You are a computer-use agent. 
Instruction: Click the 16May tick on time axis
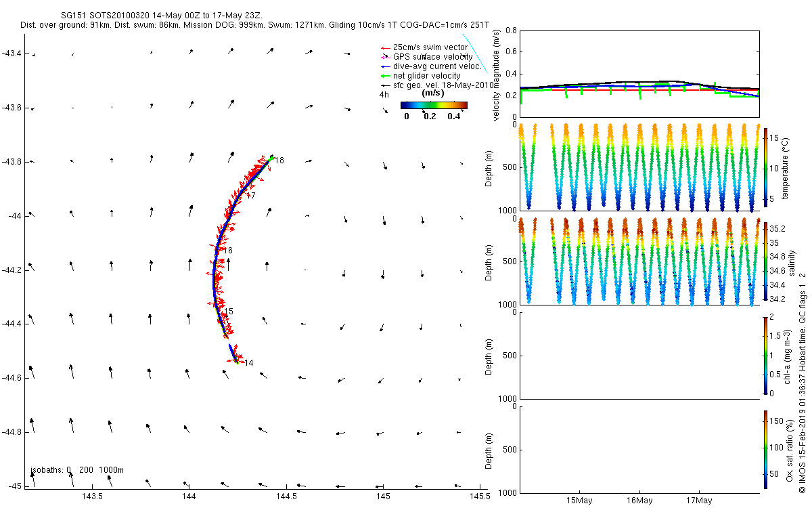[x=639, y=501]
